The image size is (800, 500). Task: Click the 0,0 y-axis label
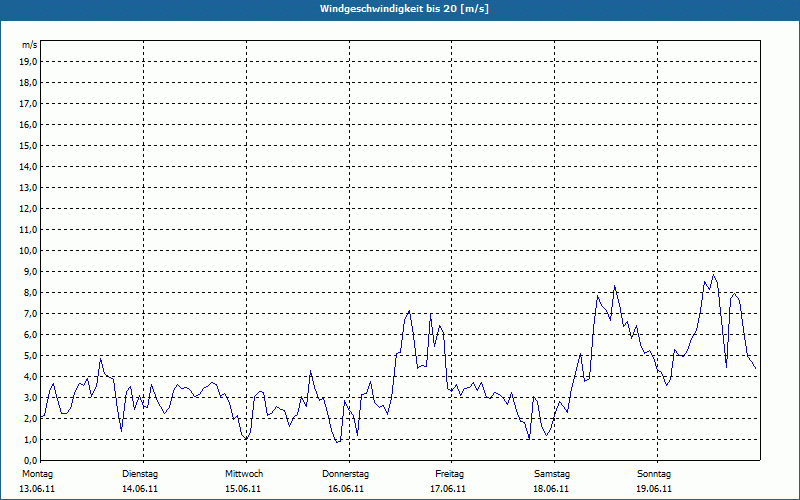point(30,460)
